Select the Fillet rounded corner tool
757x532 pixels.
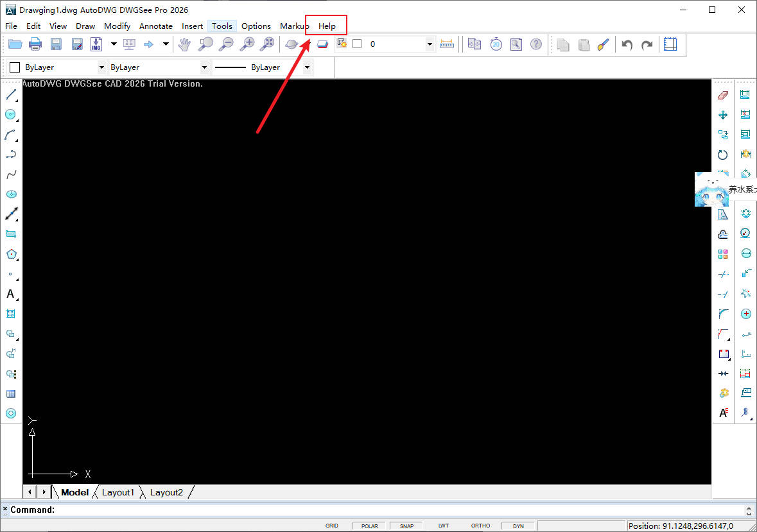click(x=723, y=314)
